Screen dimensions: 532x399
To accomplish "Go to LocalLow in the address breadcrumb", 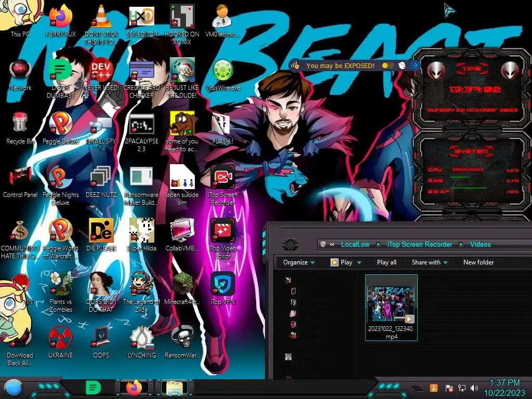I will coord(355,244).
